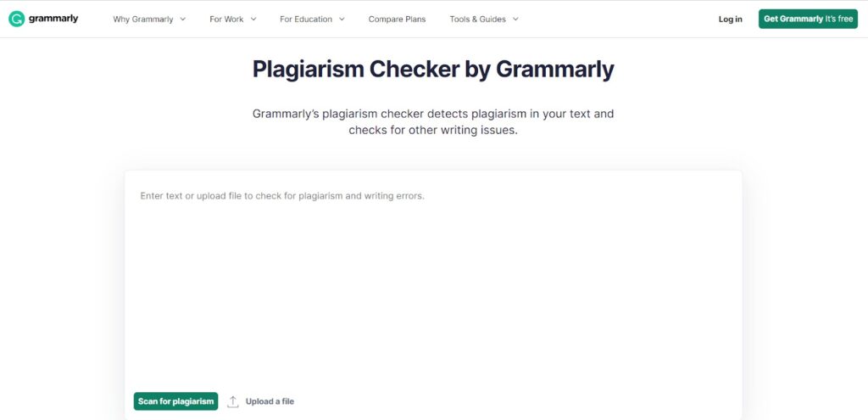Click the green Grammarly G logo icon
Screen dimensions: 868x420
coord(17,19)
